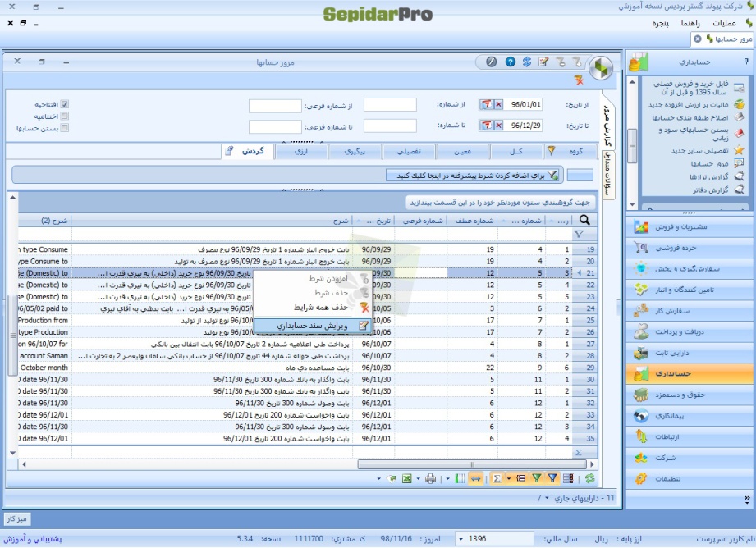Click the remove-filter funnel with minus icon
Viewport: 756px width, 548px height.
tap(561, 62)
